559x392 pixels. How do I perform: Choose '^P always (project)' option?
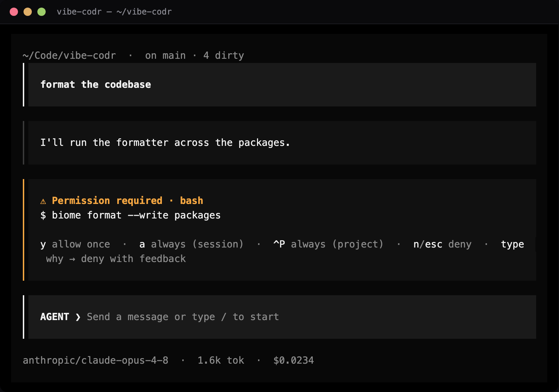tap(328, 244)
